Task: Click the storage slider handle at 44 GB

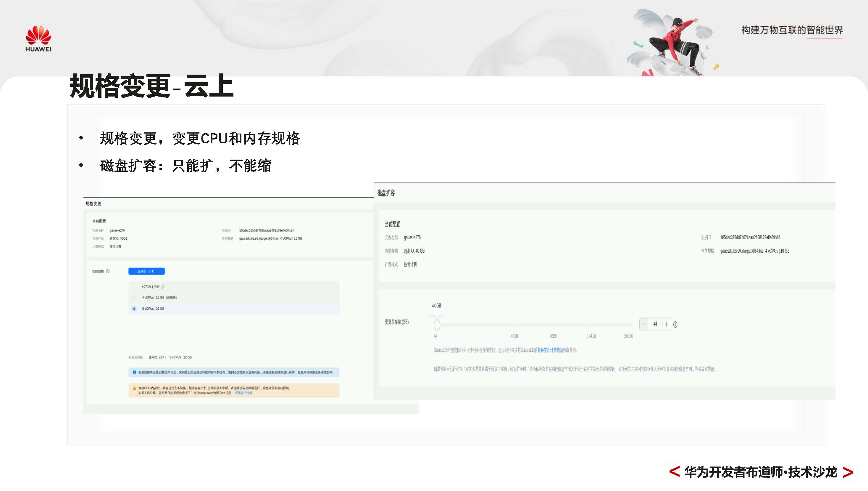Action: 437,325
